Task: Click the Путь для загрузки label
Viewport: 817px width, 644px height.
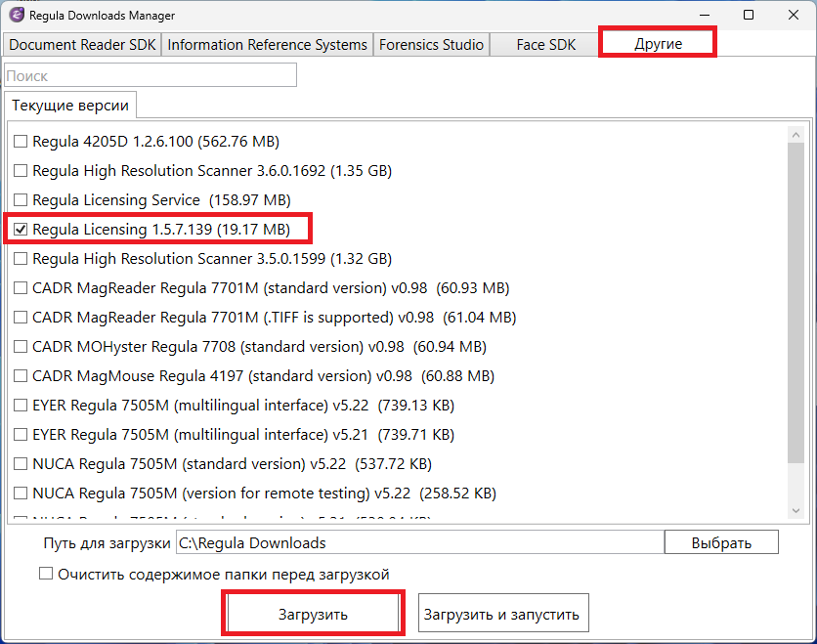Action: (107, 543)
